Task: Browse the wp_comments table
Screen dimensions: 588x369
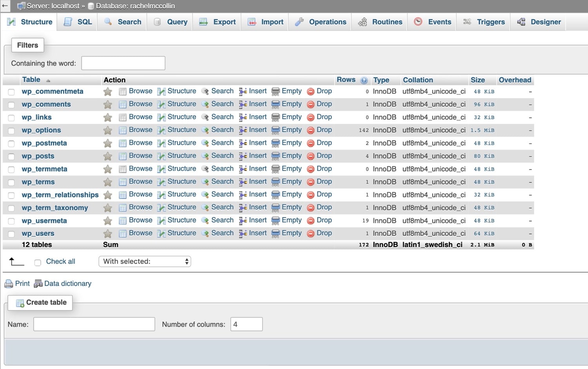Action: [x=140, y=104]
